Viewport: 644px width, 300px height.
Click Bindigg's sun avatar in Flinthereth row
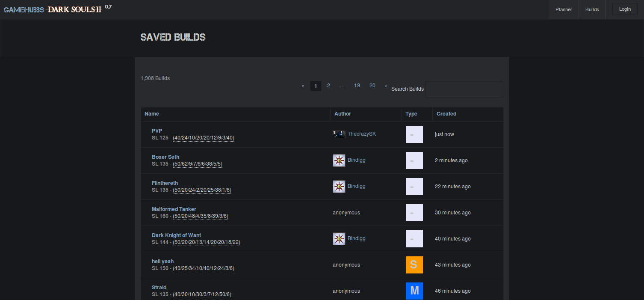pos(339,187)
